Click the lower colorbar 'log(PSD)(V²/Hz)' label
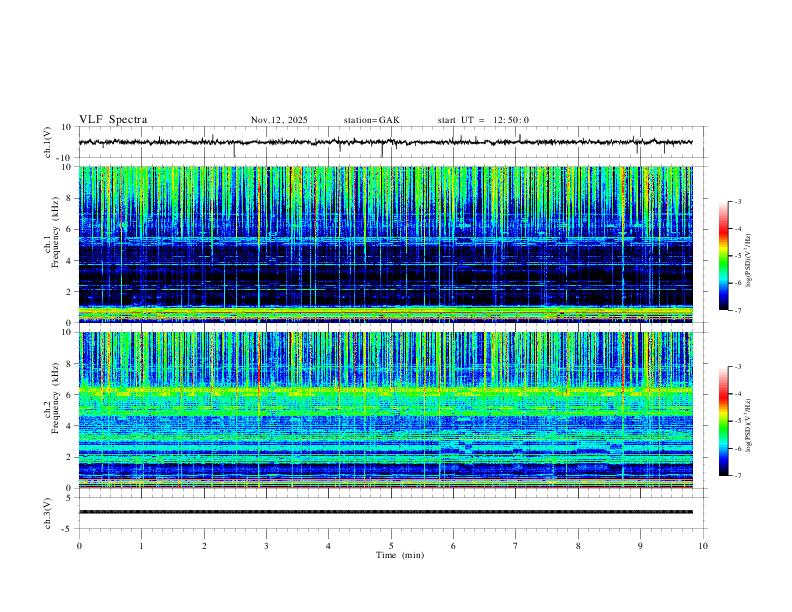Screen dimensions: 792x612 click(x=748, y=425)
